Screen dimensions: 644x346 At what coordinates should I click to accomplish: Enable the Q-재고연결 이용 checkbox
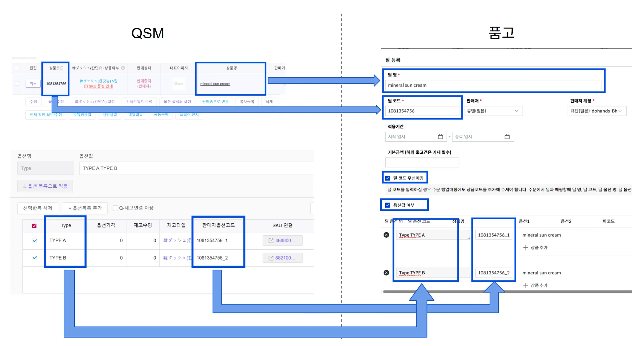click(x=115, y=208)
